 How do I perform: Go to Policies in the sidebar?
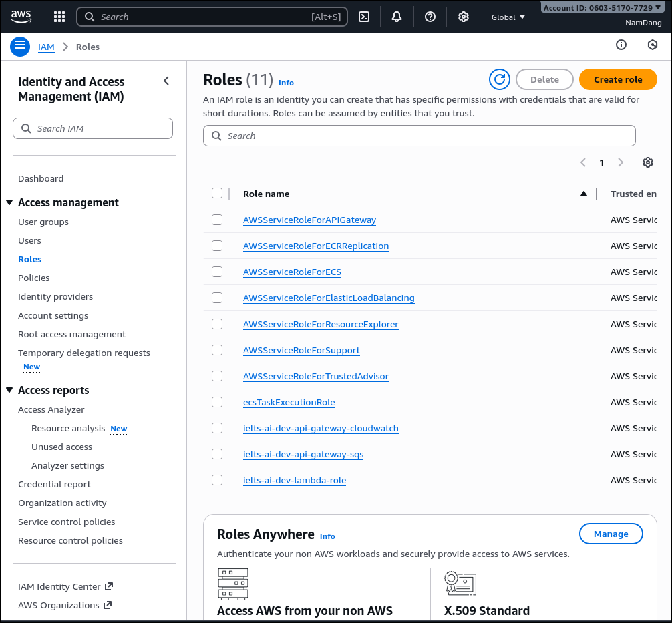tap(34, 278)
